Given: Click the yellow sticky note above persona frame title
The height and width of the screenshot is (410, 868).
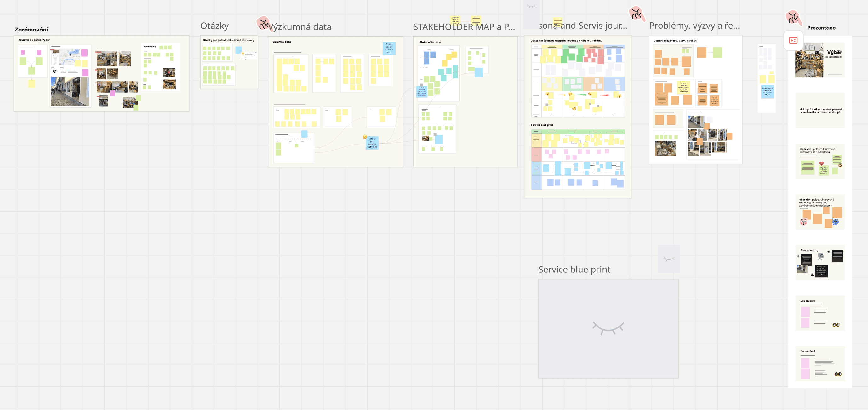Looking at the screenshot, I should [x=557, y=22].
